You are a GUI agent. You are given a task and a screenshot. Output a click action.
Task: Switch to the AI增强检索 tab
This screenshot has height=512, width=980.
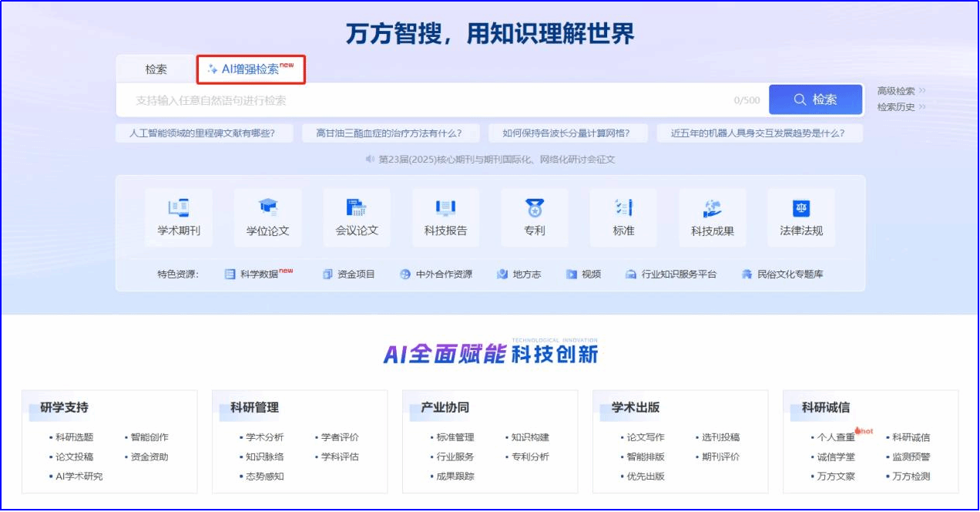coord(250,69)
